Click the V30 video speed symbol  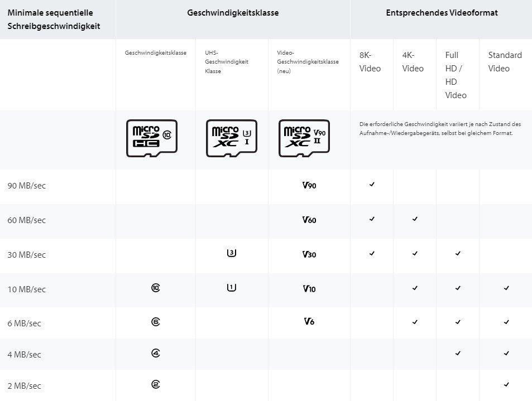coord(309,254)
